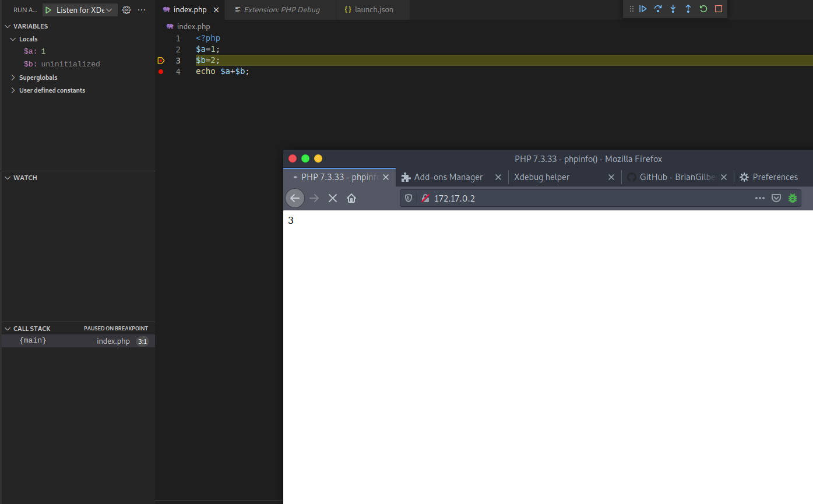Open launch.json via gear icon
Viewport: 813px width, 504px height.
click(x=126, y=10)
